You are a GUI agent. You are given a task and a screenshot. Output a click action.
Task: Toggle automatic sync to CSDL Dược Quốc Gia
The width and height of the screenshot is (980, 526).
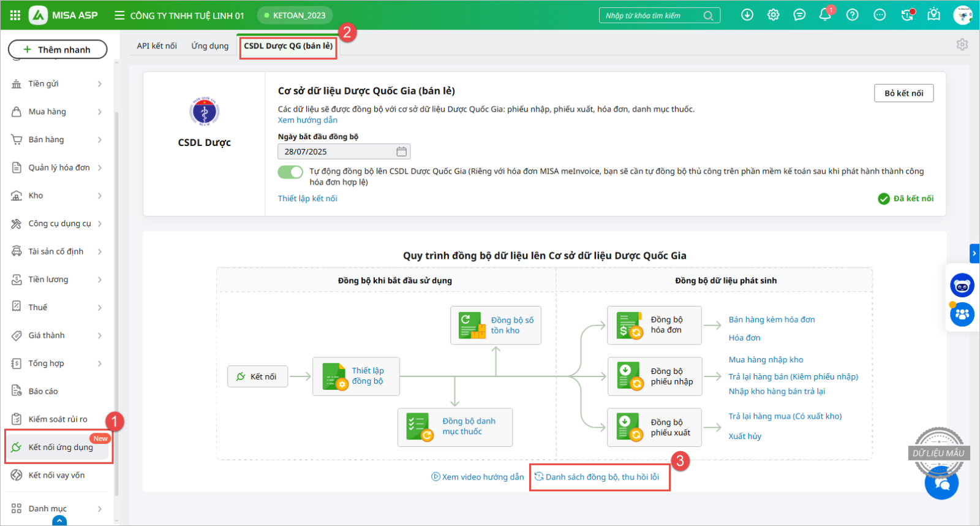tap(290, 172)
